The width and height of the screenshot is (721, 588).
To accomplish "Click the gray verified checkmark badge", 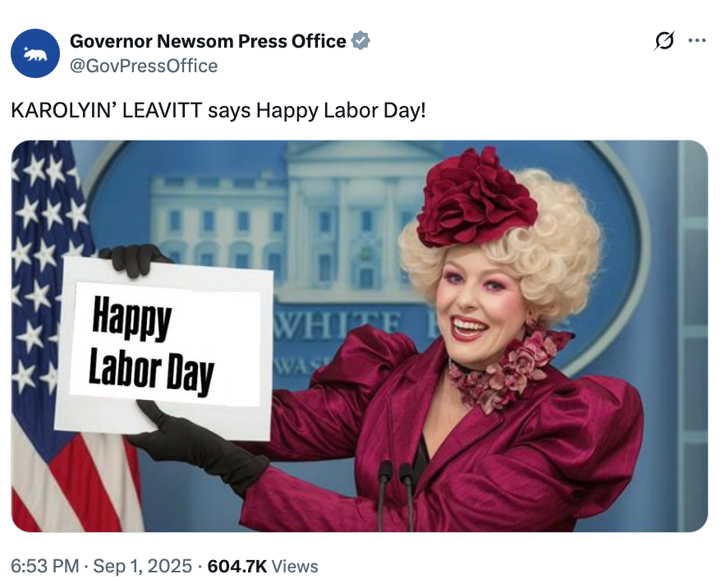I will [x=360, y=39].
